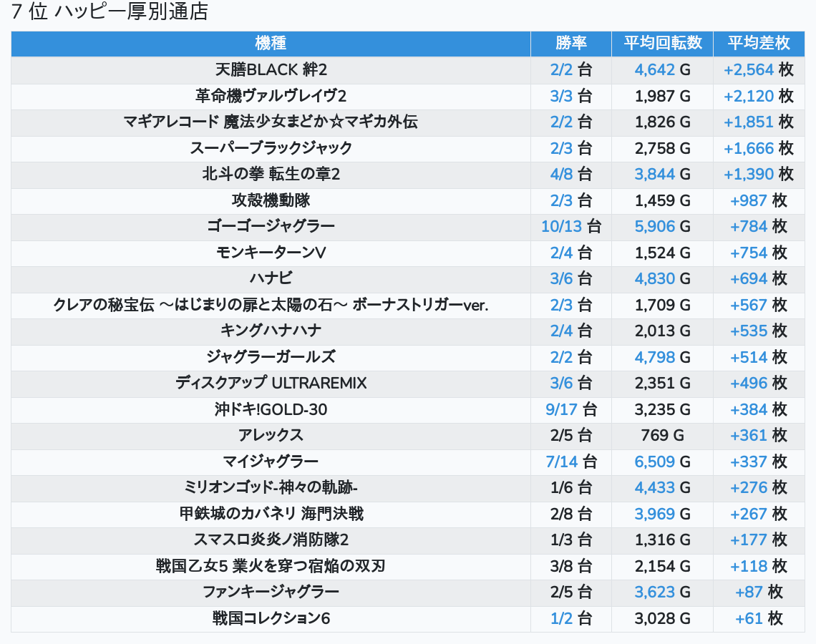This screenshot has width=816, height=644.
Task: Select 戦国コレクション6 row name
Action: click(271, 618)
